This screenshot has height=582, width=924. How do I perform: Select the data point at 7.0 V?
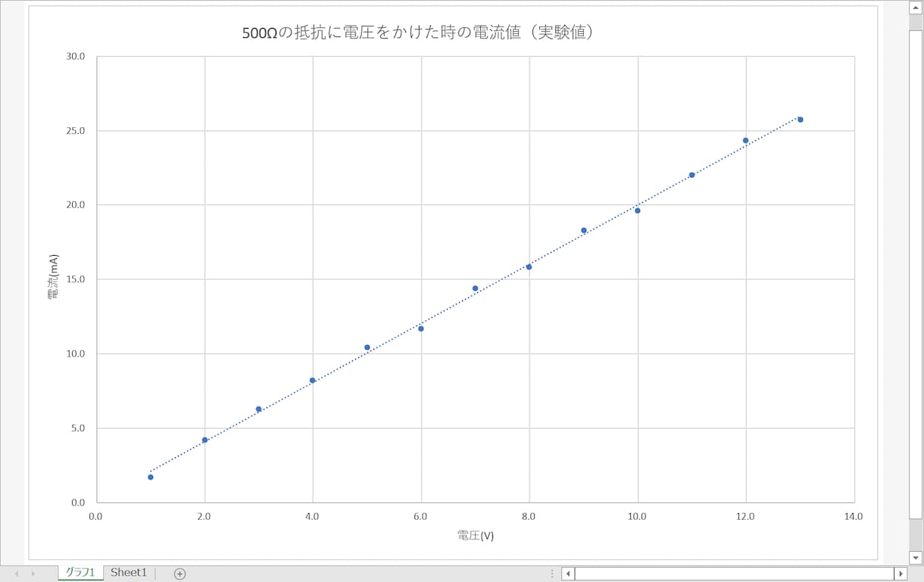tap(475, 288)
